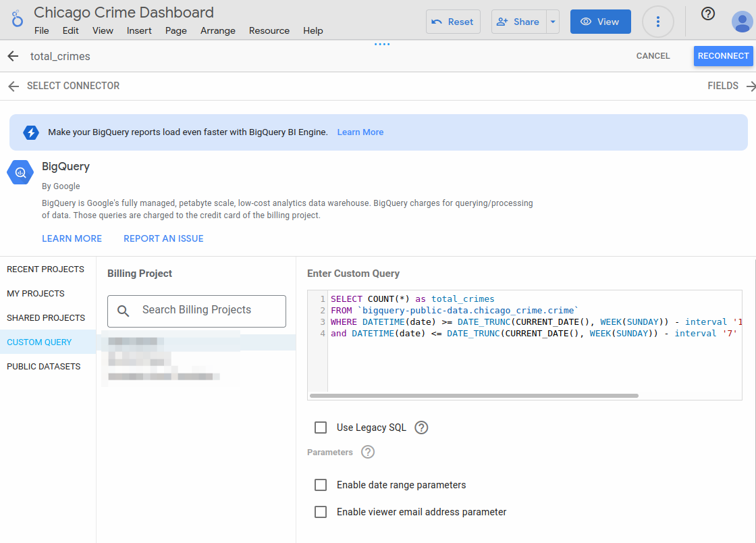Click the BI Engine lightning icon
This screenshot has height=543, width=756.
pos(31,132)
